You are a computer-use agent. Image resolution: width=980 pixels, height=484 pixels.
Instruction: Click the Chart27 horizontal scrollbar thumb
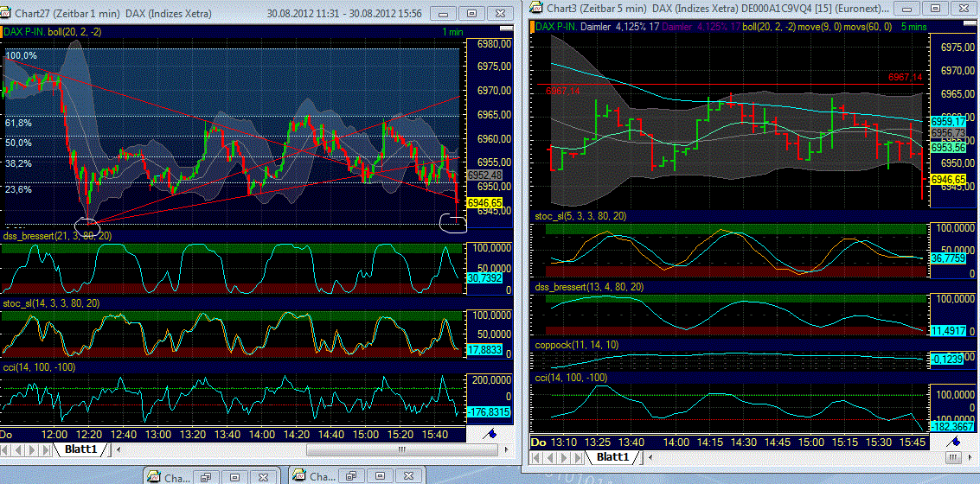402,449
